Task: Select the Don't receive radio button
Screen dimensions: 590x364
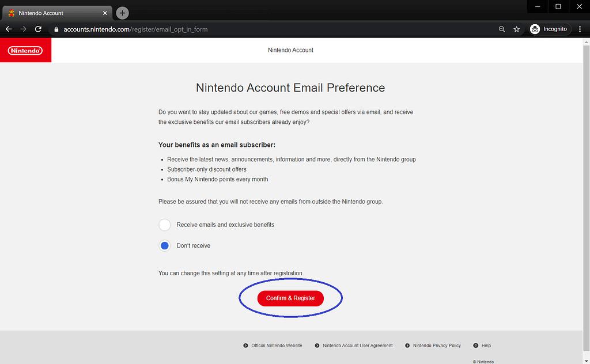Action: click(164, 245)
